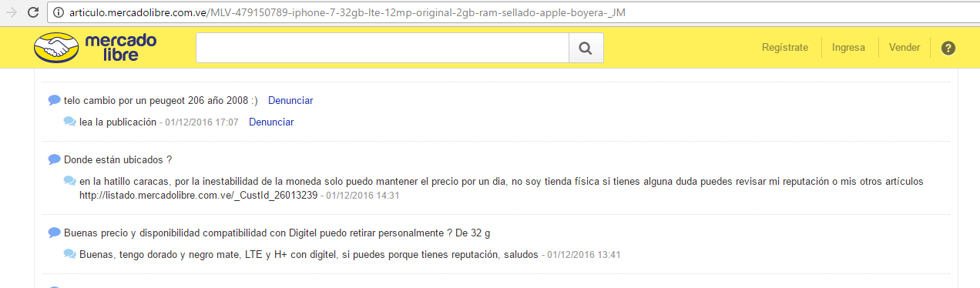Open the Regístrate link
The width and height of the screenshot is (980, 288).
point(785,48)
